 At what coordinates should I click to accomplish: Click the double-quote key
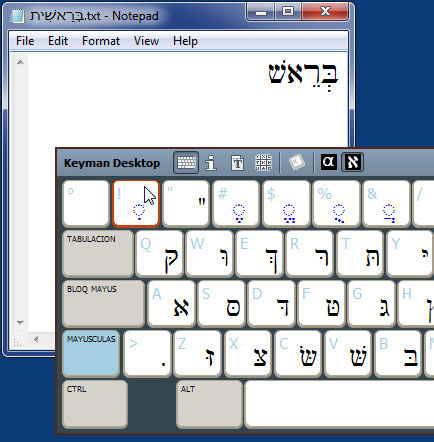click(186, 204)
